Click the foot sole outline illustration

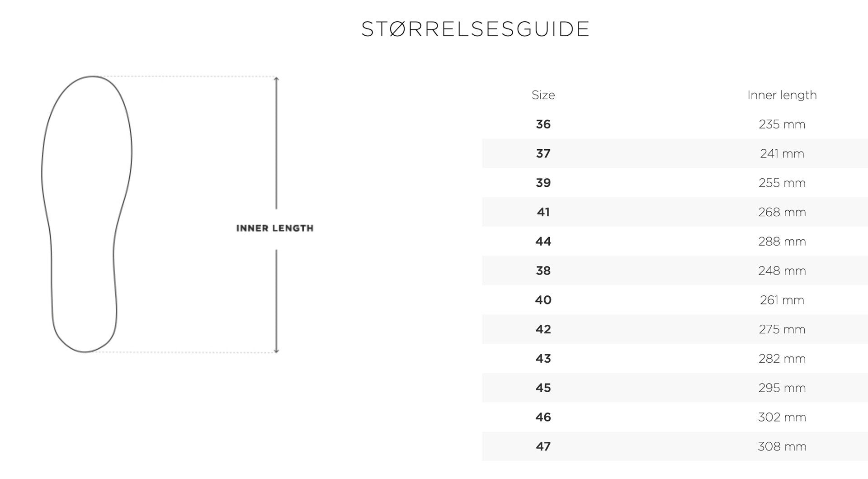coord(86,213)
